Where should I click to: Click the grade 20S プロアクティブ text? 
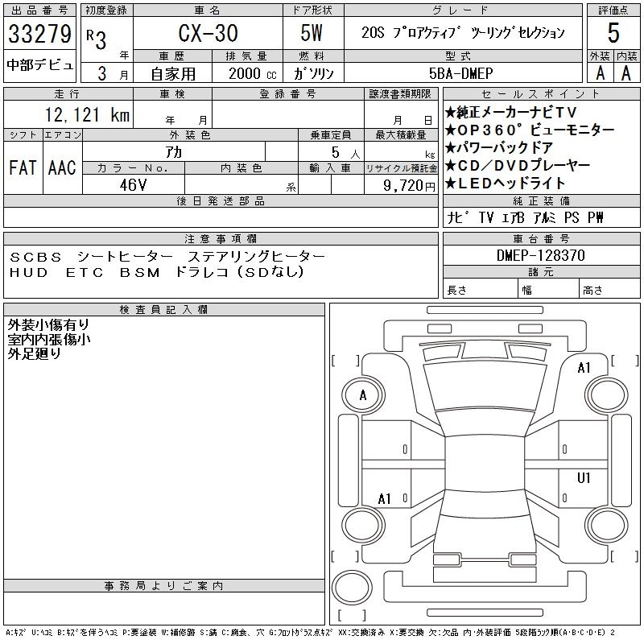coord(463,32)
